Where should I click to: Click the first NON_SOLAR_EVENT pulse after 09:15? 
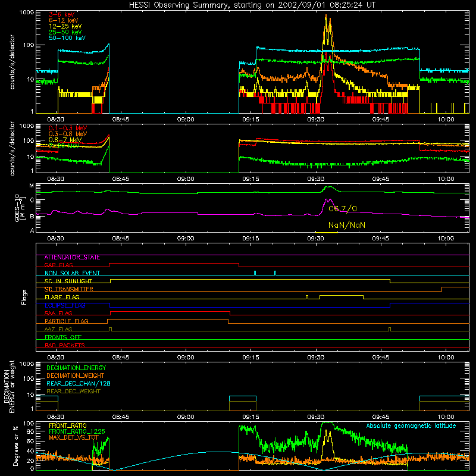255,273
